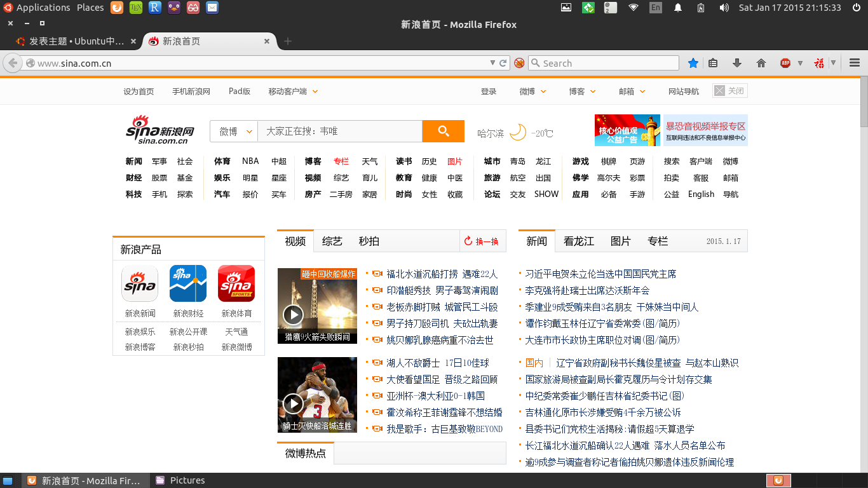
Task: Click the browser back arrow button
Action: [x=13, y=63]
